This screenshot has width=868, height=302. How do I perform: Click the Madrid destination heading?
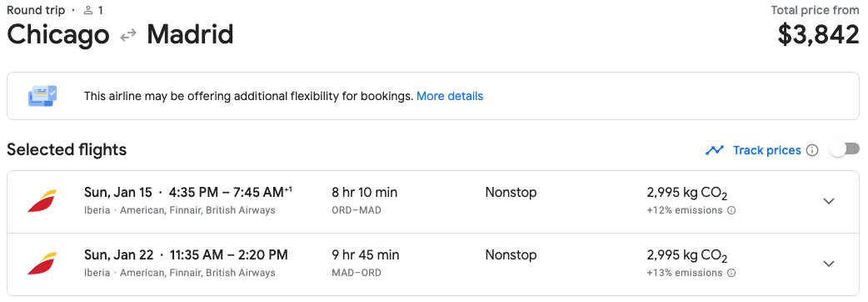pyautogui.click(x=190, y=34)
